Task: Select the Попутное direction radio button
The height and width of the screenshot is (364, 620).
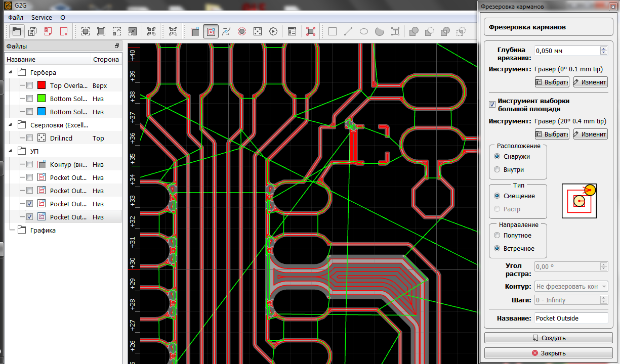Action: pos(497,236)
